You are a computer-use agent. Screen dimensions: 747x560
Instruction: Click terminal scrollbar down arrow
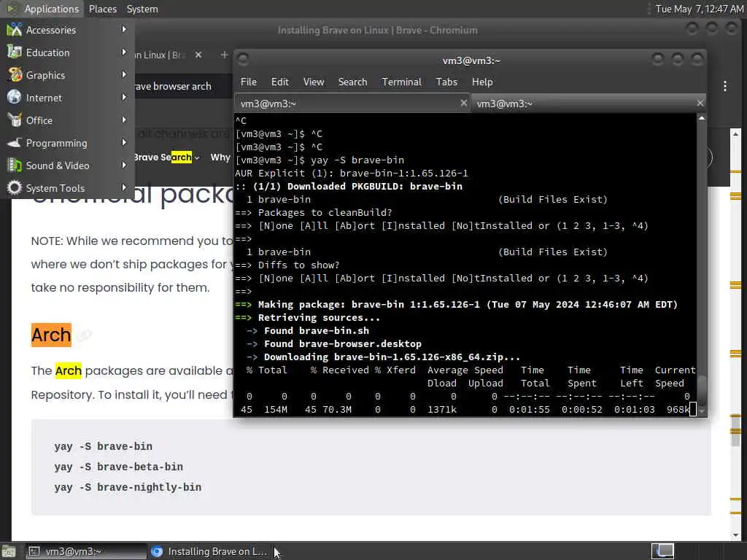click(701, 411)
